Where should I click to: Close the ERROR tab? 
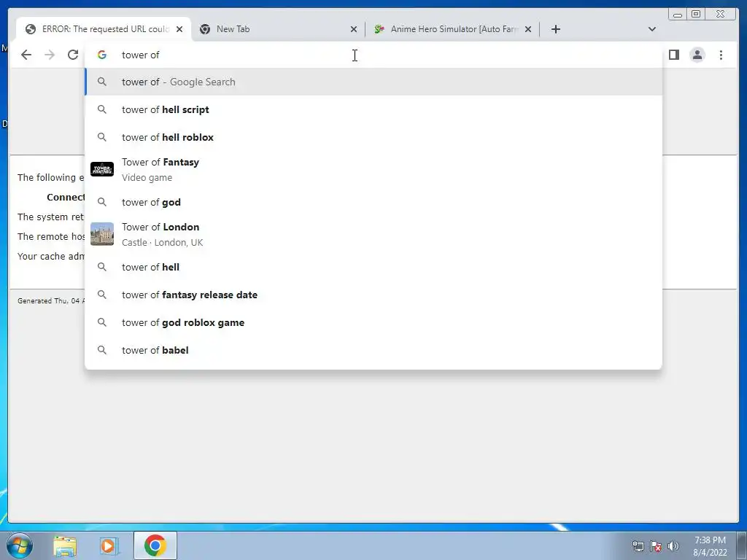point(179,29)
